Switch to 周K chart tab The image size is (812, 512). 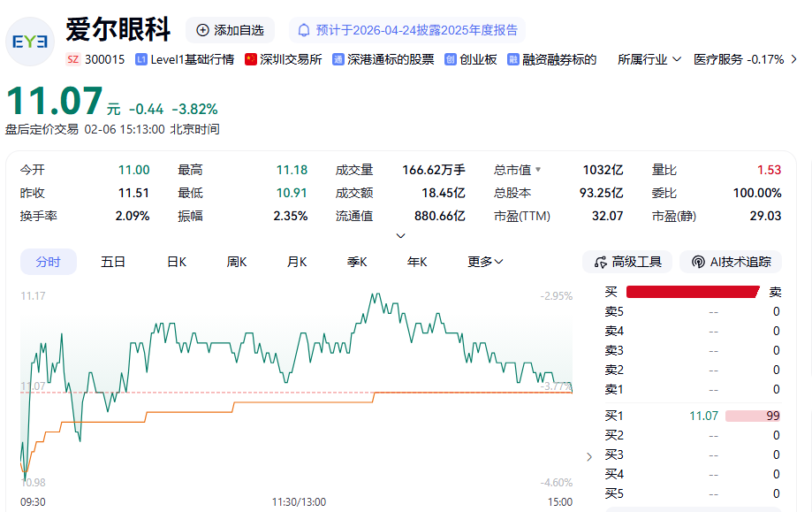coord(236,262)
